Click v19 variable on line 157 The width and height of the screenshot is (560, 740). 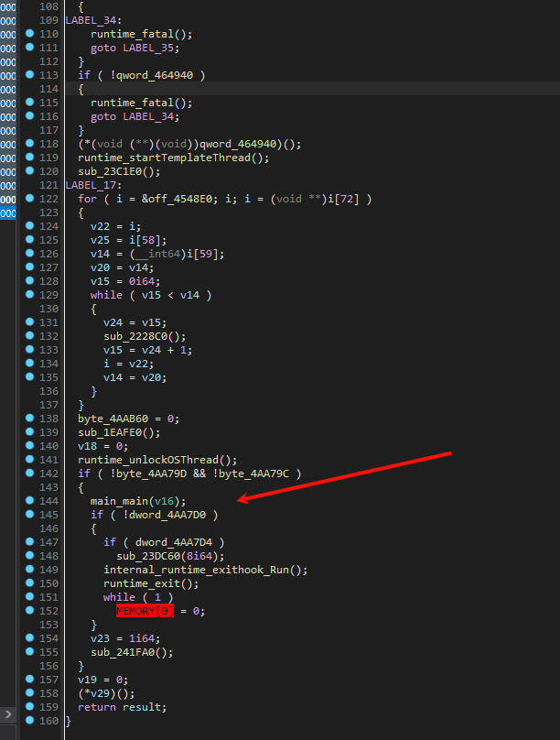(x=87, y=680)
